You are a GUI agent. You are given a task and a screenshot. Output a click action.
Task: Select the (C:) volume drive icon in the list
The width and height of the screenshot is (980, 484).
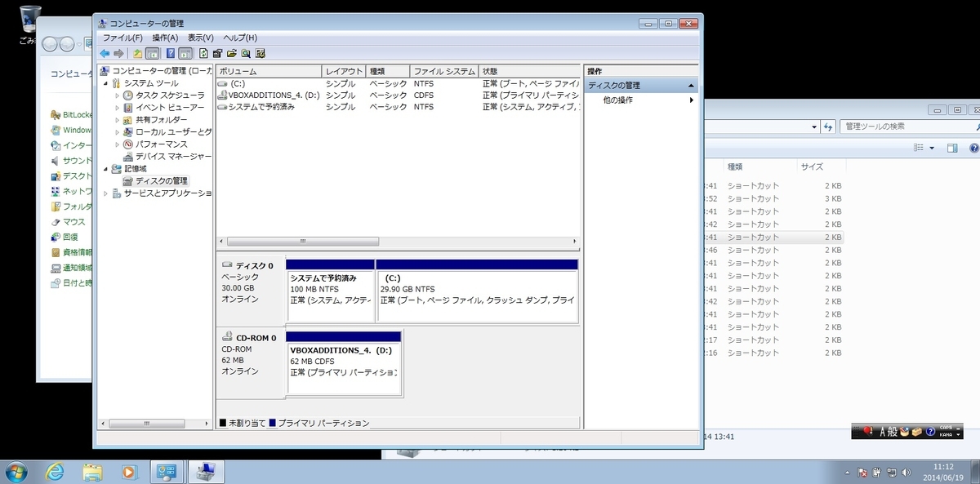tap(223, 83)
